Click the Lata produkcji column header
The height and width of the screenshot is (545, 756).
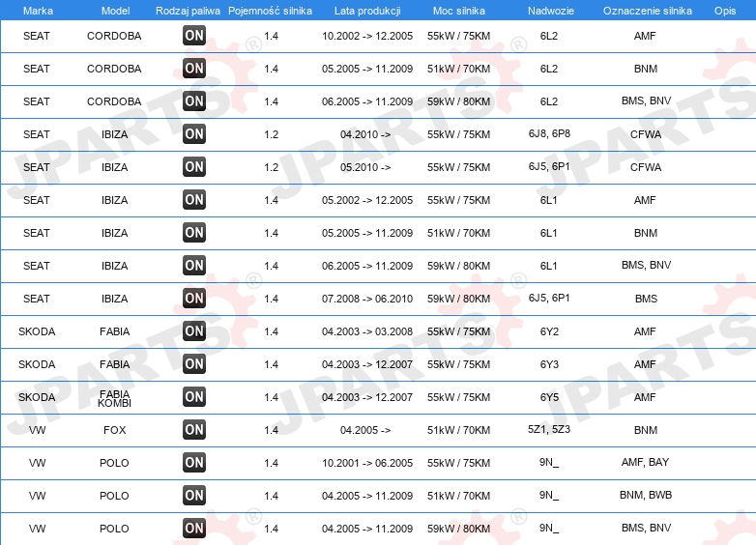click(367, 11)
